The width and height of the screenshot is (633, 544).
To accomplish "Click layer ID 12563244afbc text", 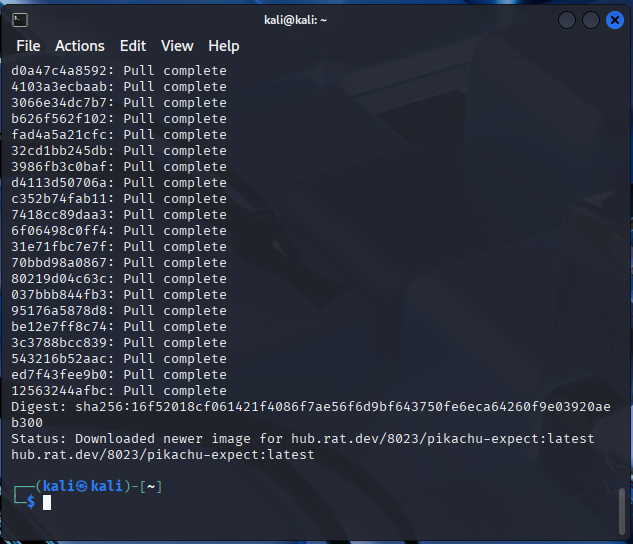I will click(x=62, y=391).
